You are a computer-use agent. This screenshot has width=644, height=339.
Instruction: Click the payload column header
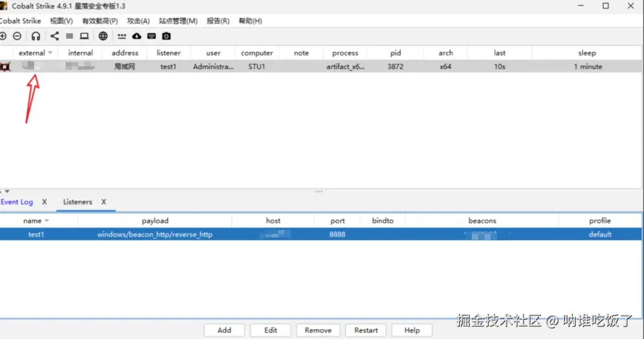pos(155,221)
